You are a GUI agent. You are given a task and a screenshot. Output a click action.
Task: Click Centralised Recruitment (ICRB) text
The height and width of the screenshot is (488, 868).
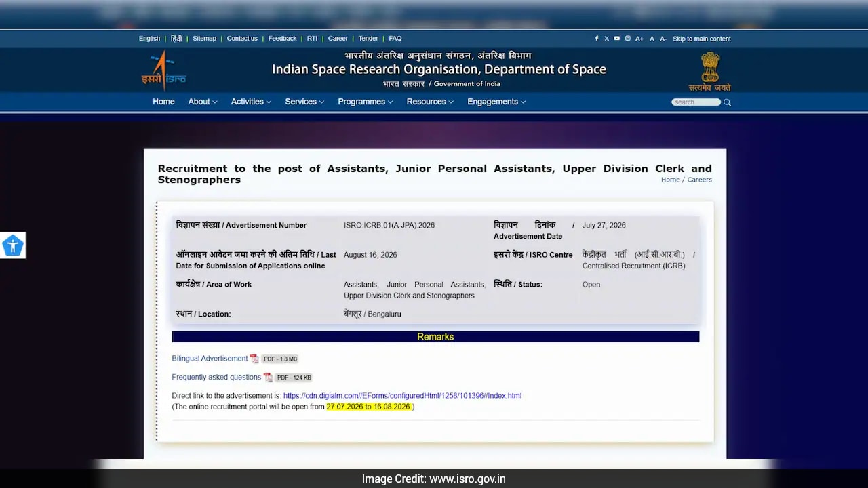coord(633,266)
